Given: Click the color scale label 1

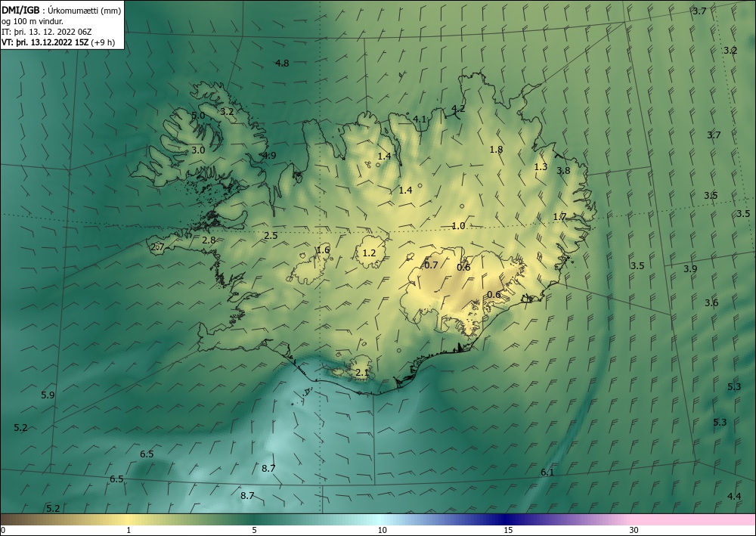Looking at the screenshot, I should point(129,530).
